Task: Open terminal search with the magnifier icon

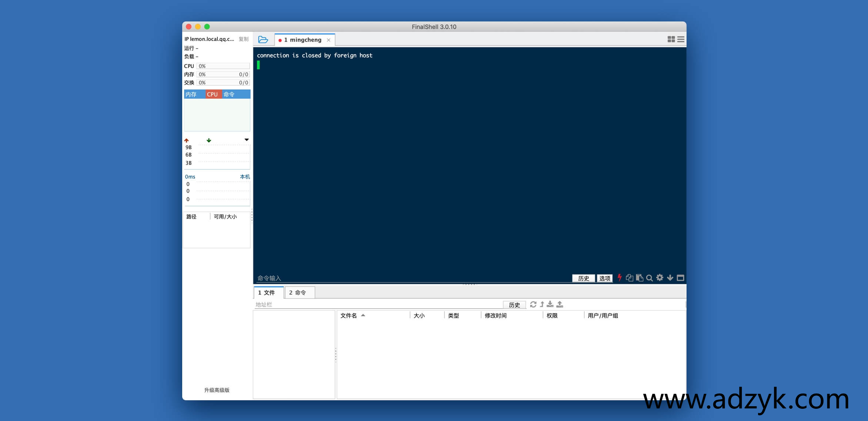Action: [649, 278]
